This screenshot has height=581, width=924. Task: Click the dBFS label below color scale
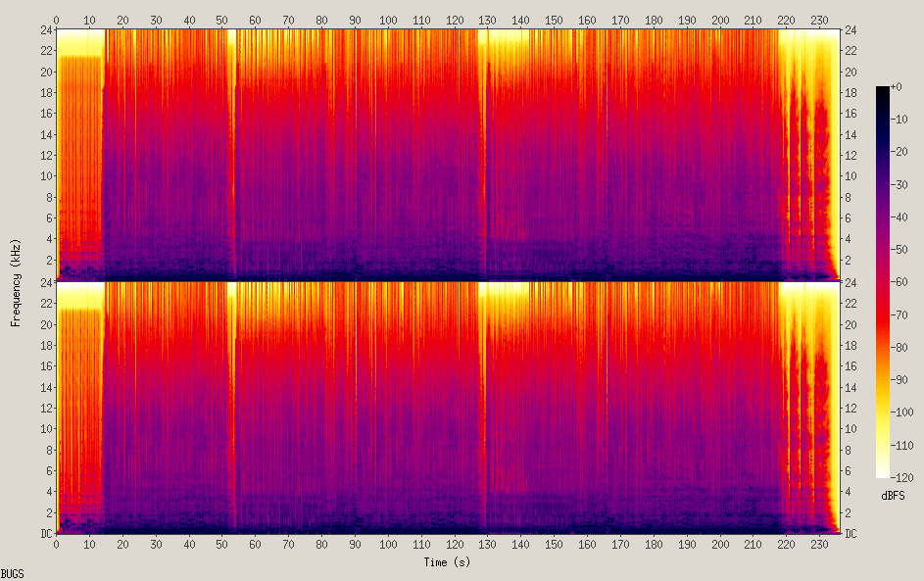coord(893,496)
